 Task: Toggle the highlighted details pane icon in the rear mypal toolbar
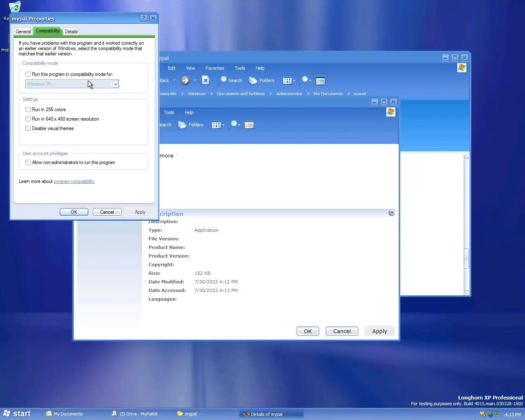coord(320,81)
